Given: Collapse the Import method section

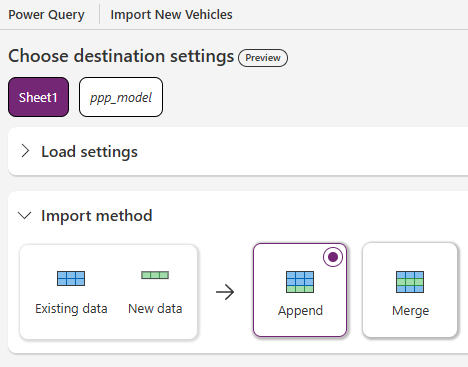Looking at the screenshot, I should (25, 215).
